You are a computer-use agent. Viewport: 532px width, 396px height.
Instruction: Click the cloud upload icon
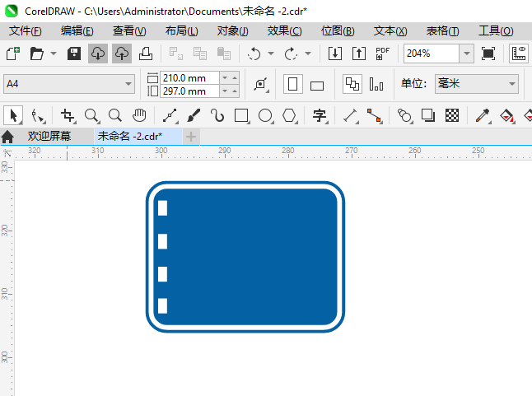pyautogui.click(x=122, y=54)
